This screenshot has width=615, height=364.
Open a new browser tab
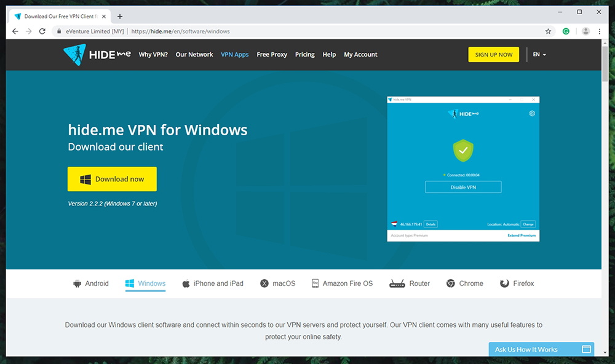(x=120, y=17)
